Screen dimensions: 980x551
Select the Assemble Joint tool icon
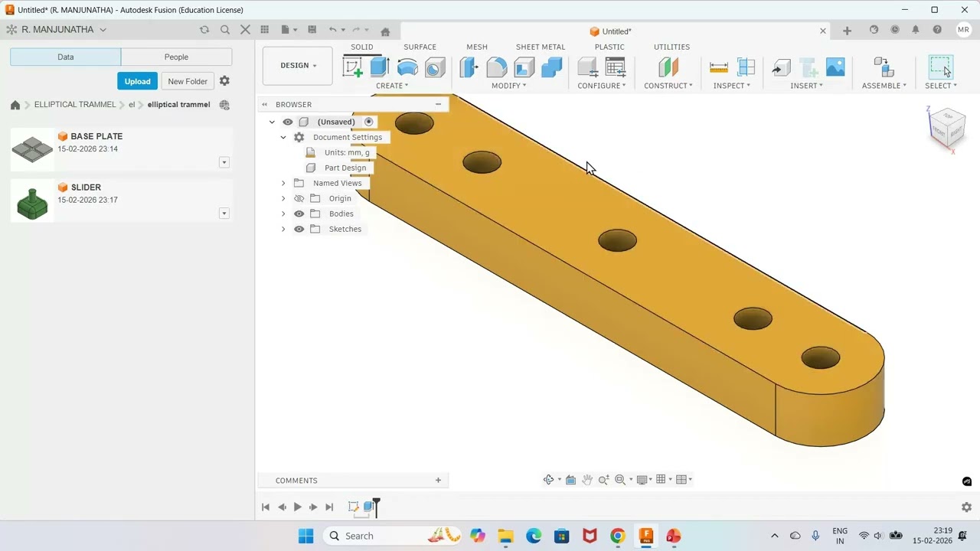click(884, 67)
